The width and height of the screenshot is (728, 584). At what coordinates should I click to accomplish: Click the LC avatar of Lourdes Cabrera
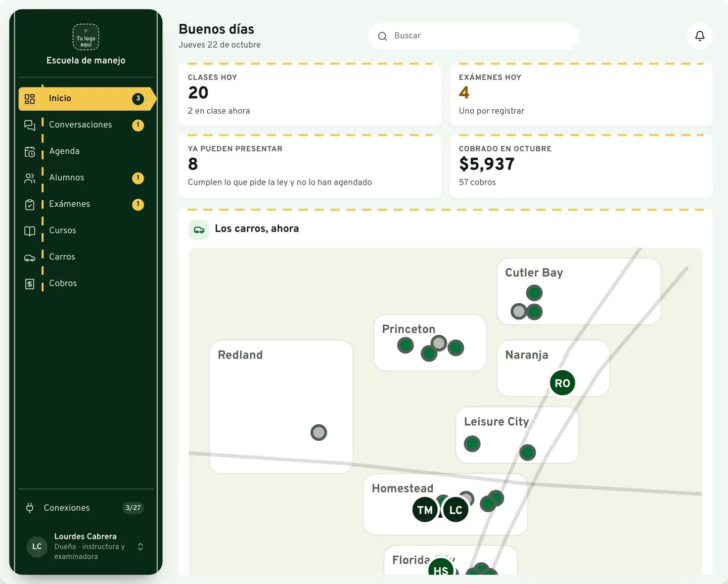(x=37, y=547)
